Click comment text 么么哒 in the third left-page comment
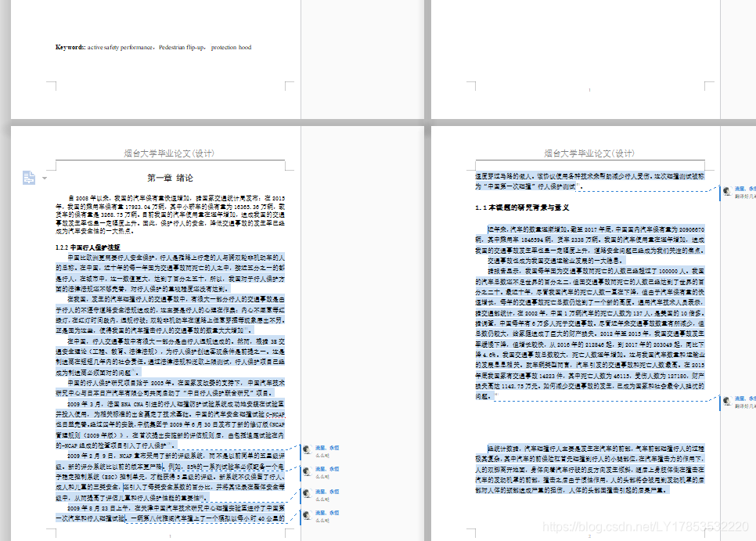Screen dimensions: 756x541 [322, 499]
